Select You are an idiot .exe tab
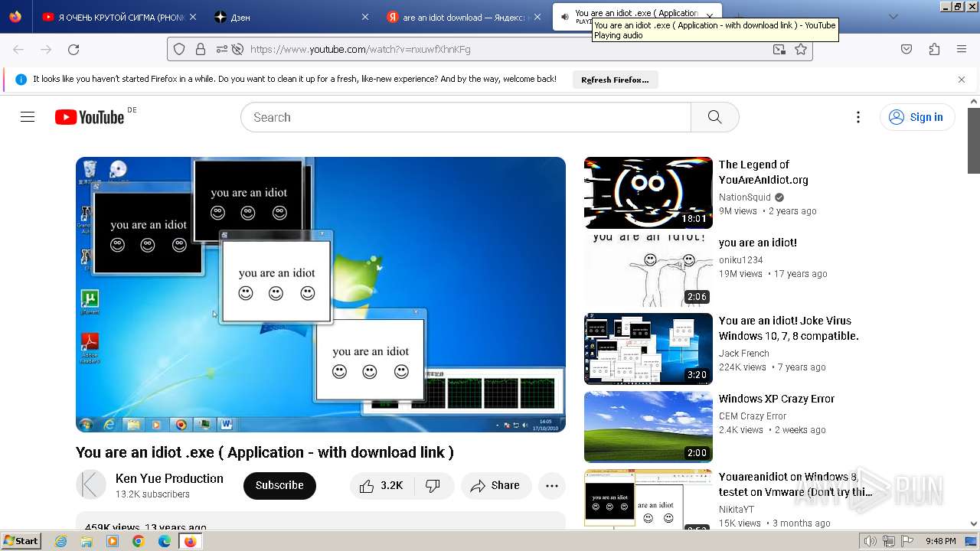The image size is (980, 551). coord(637,17)
